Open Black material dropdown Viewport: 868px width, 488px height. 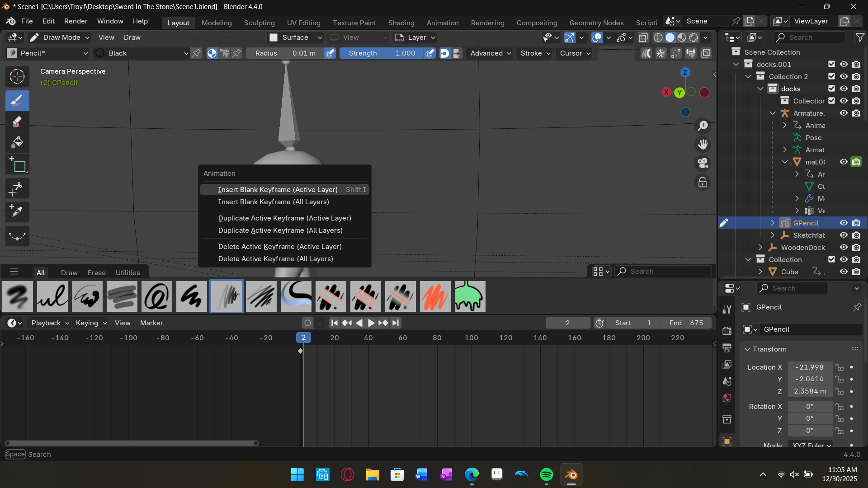click(142, 53)
